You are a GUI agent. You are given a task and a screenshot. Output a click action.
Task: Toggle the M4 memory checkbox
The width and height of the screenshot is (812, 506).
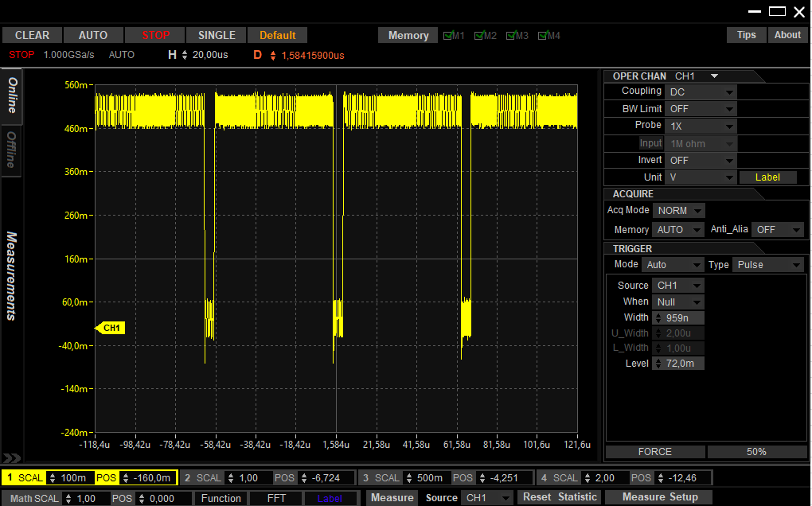[543, 36]
